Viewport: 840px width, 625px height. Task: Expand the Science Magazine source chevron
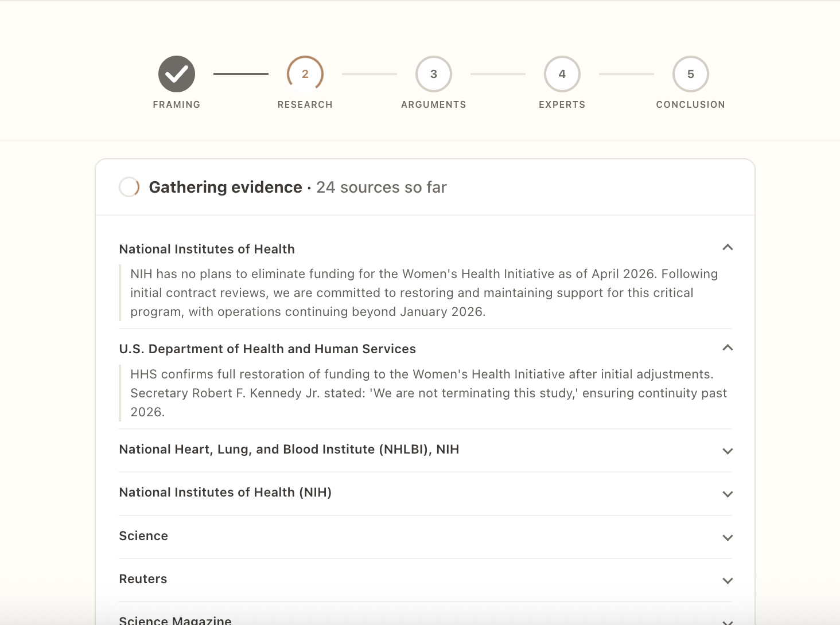728,620
